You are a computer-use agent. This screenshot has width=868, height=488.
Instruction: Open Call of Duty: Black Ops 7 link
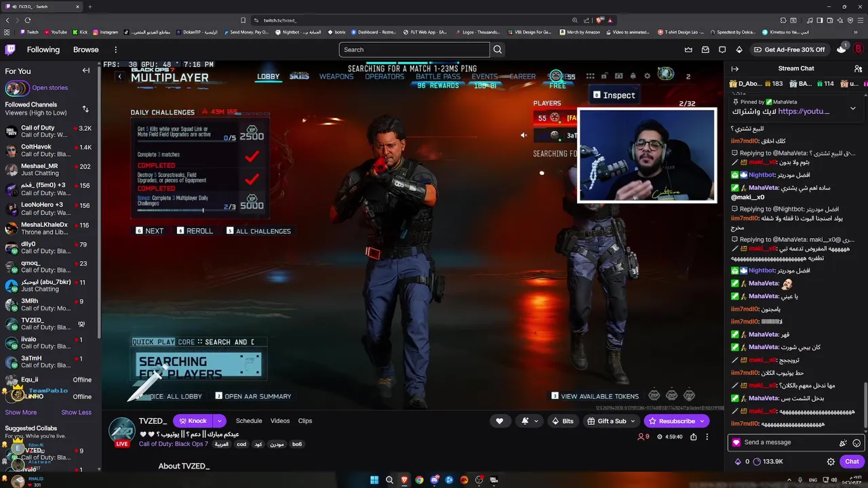174,445
